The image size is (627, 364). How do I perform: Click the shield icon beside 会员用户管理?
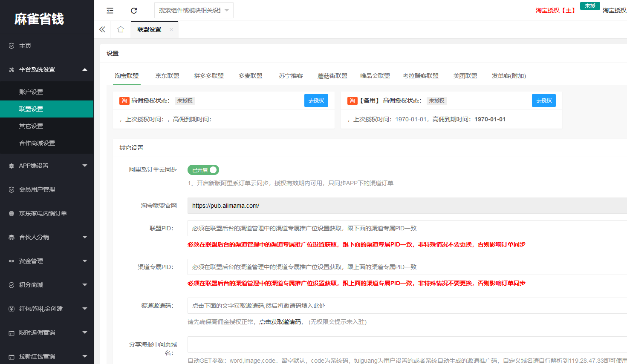click(12, 189)
